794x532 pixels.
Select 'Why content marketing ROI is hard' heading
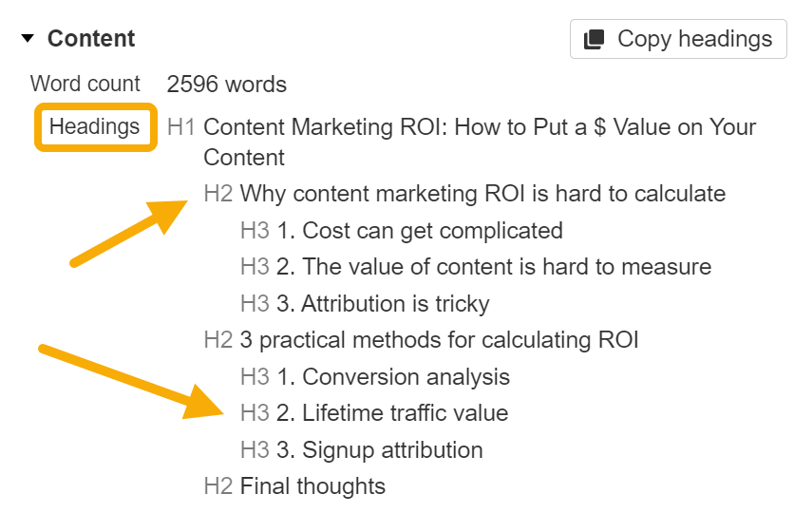[482, 194]
